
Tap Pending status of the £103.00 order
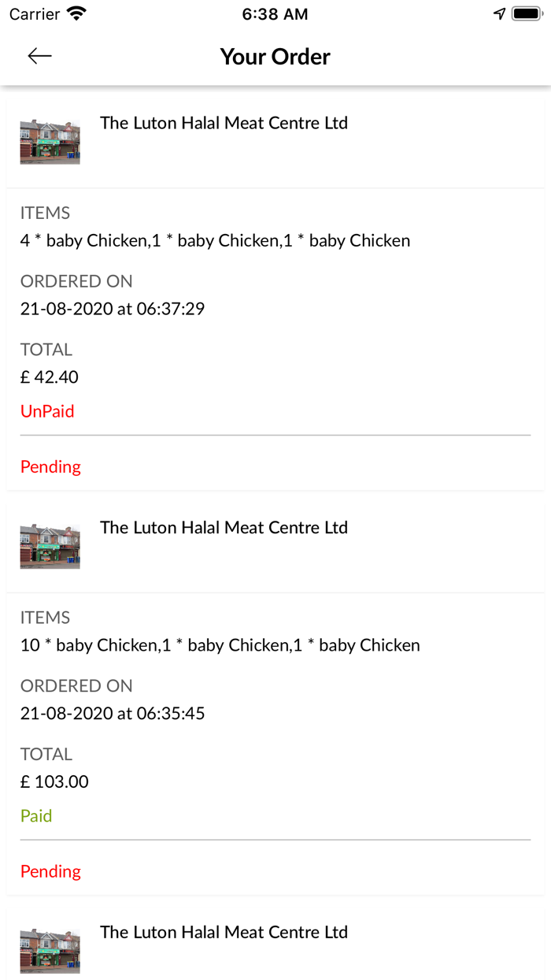click(x=50, y=871)
